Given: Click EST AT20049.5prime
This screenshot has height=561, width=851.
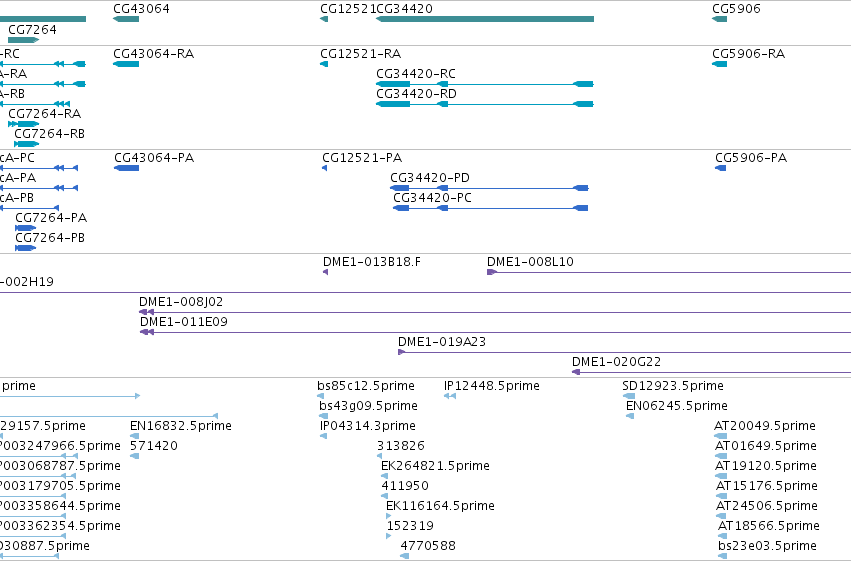Looking at the screenshot, I should pos(765,426).
